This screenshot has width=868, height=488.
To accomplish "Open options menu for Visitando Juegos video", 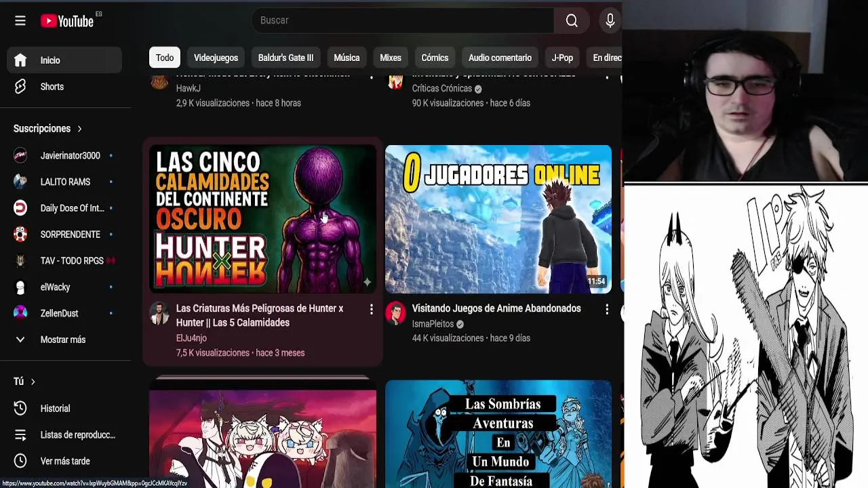I will [x=606, y=310].
